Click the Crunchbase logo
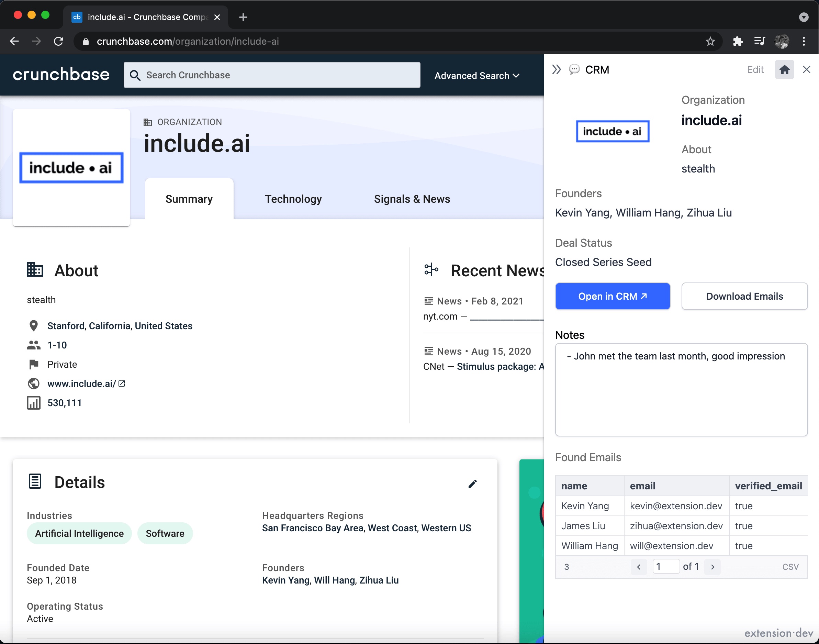819x644 pixels. pyautogui.click(x=61, y=74)
